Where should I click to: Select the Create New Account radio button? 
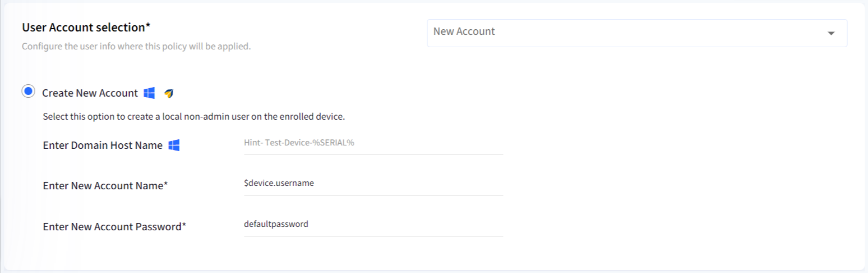pyautogui.click(x=29, y=92)
